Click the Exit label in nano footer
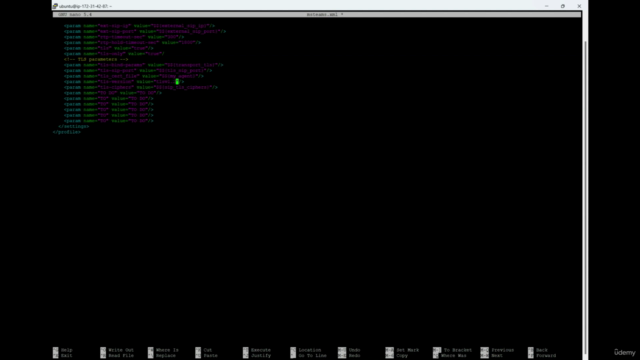The image size is (640, 360). [x=67, y=356]
